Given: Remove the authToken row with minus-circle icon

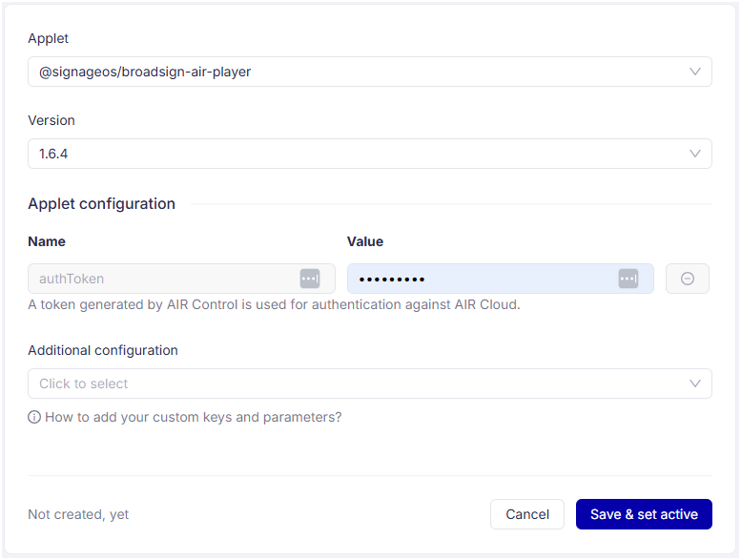Looking at the screenshot, I should [x=688, y=279].
